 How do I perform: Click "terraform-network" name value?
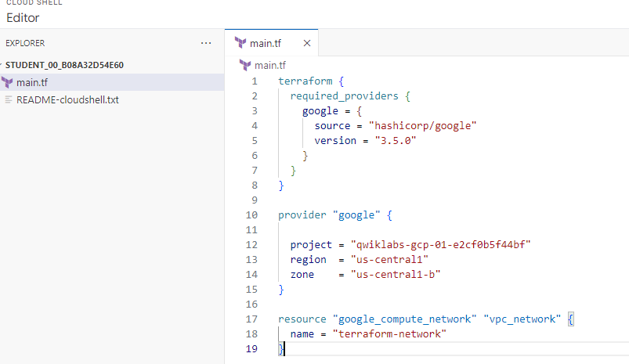point(389,334)
